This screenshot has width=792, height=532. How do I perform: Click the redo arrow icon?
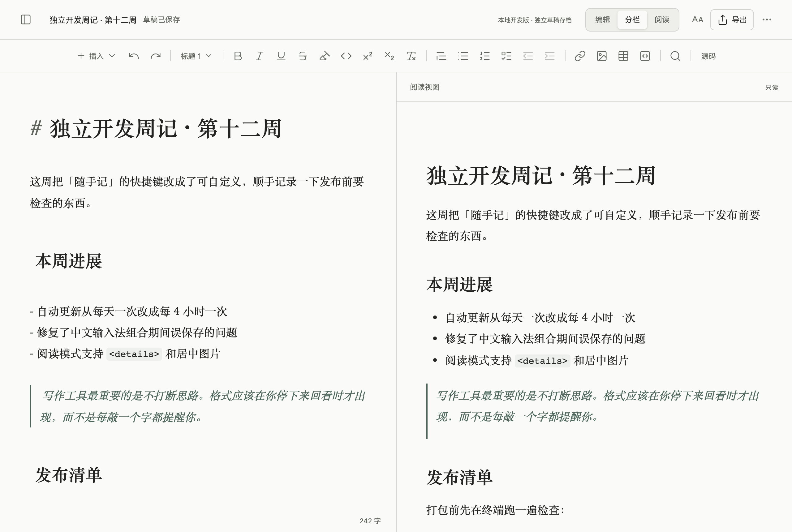[155, 56]
